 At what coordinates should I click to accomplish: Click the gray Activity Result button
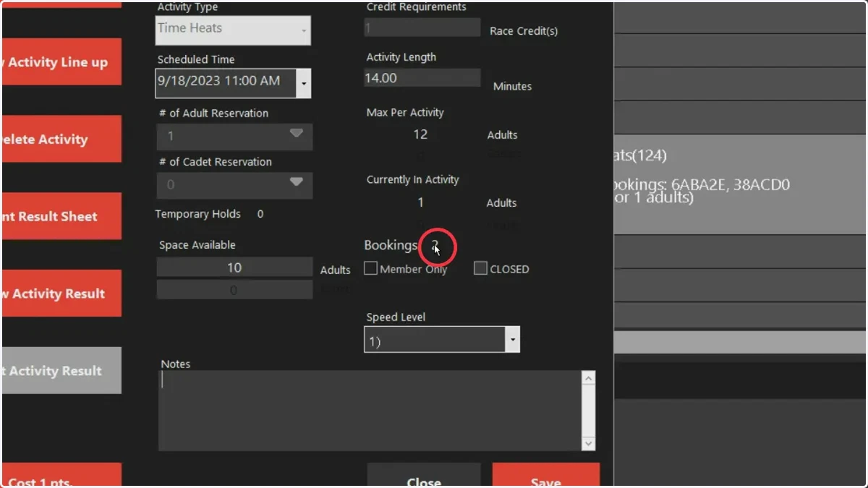[x=61, y=371]
